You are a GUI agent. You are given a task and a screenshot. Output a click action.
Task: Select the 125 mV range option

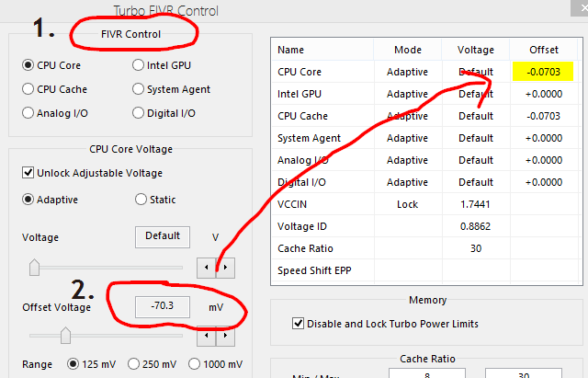coord(73,363)
